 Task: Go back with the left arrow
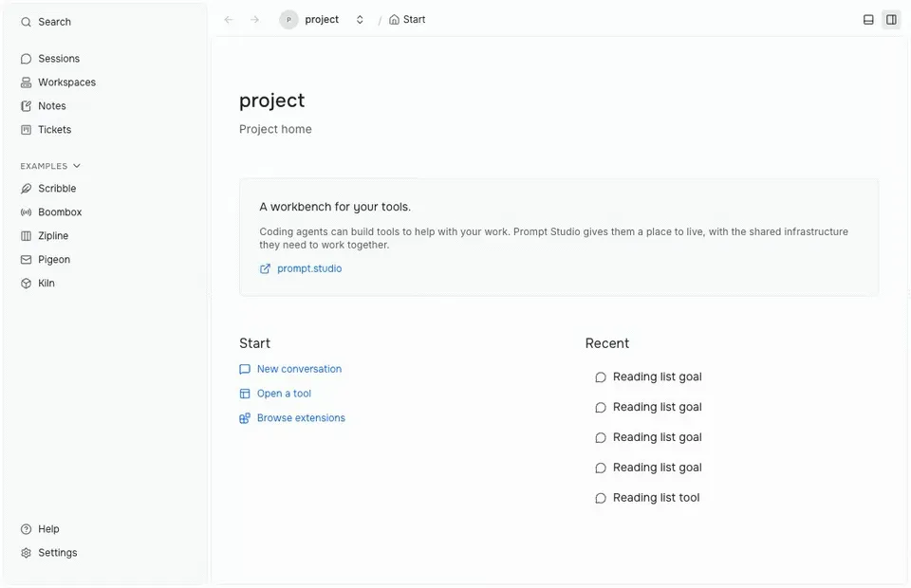pyautogui.click(x=229, y=20)
